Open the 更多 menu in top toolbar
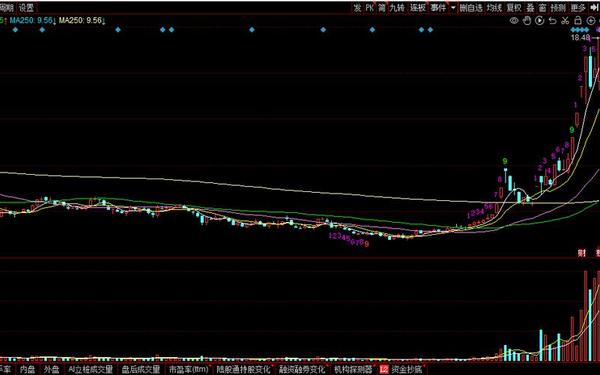This screenshot has width=600, height=375. click(578, 8)
